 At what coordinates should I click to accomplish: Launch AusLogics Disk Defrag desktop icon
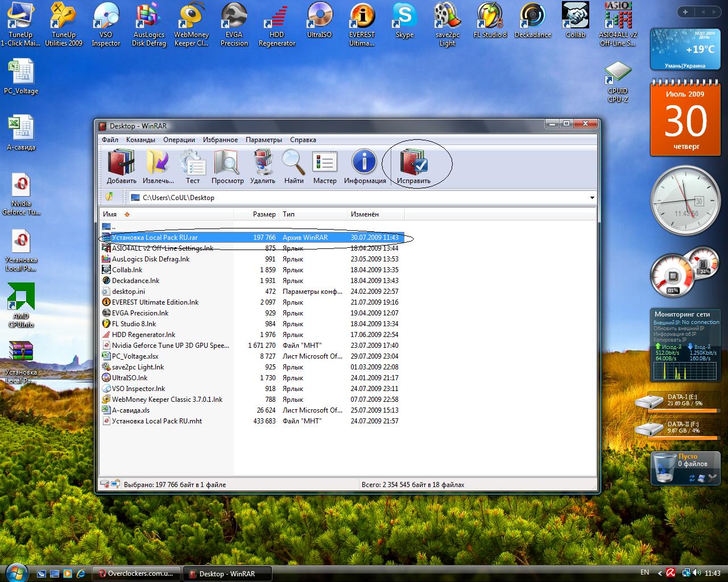coord(149,24)
